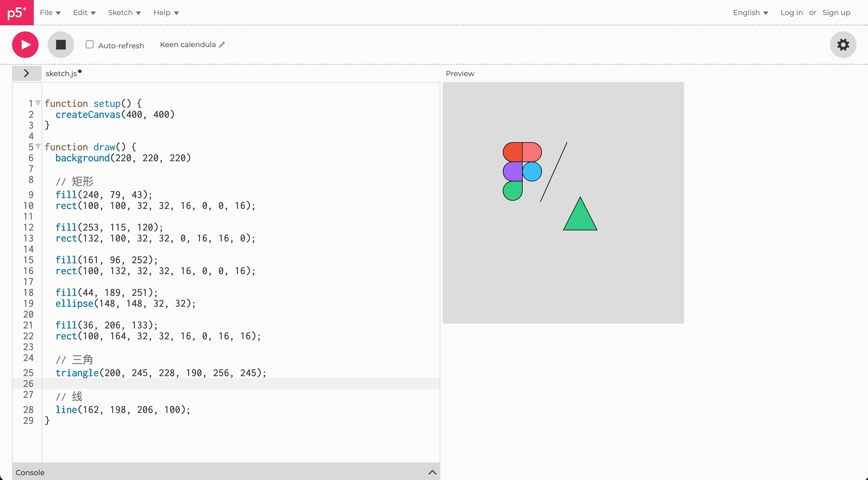
Task: Click the Preview panel label
Action: tap(460, 74)
